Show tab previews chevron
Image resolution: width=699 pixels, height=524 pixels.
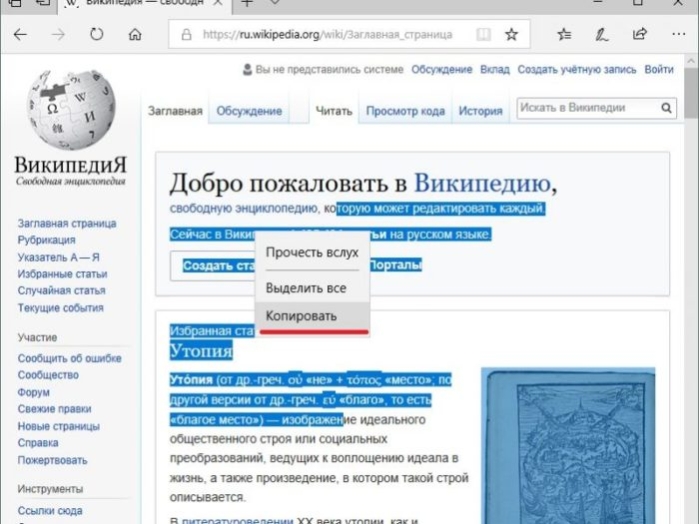[275, 2]
